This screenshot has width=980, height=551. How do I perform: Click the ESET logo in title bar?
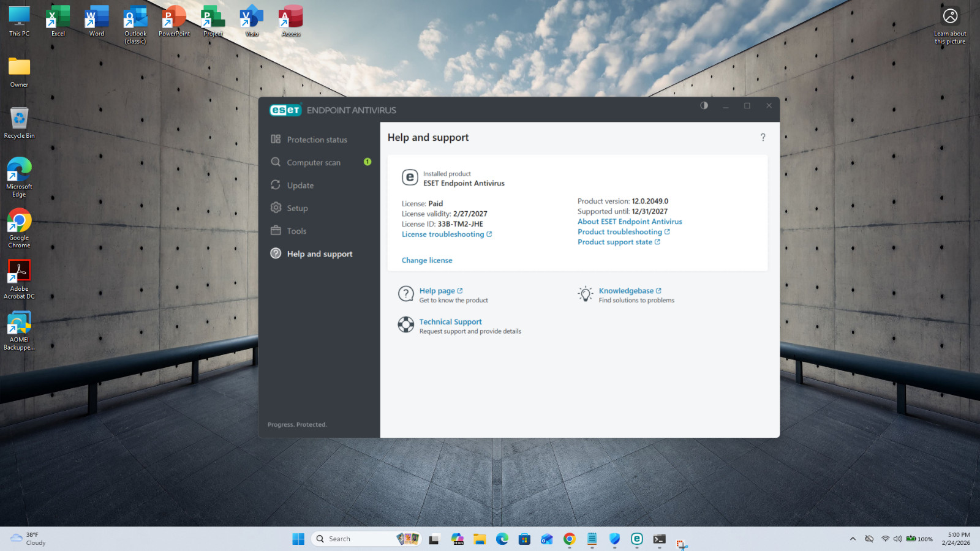[x=285, y=110]
